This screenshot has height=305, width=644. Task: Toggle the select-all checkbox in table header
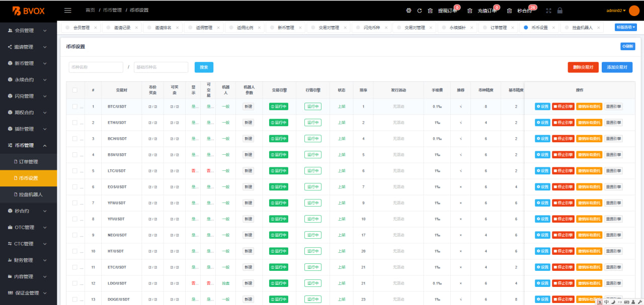(75, 90)
